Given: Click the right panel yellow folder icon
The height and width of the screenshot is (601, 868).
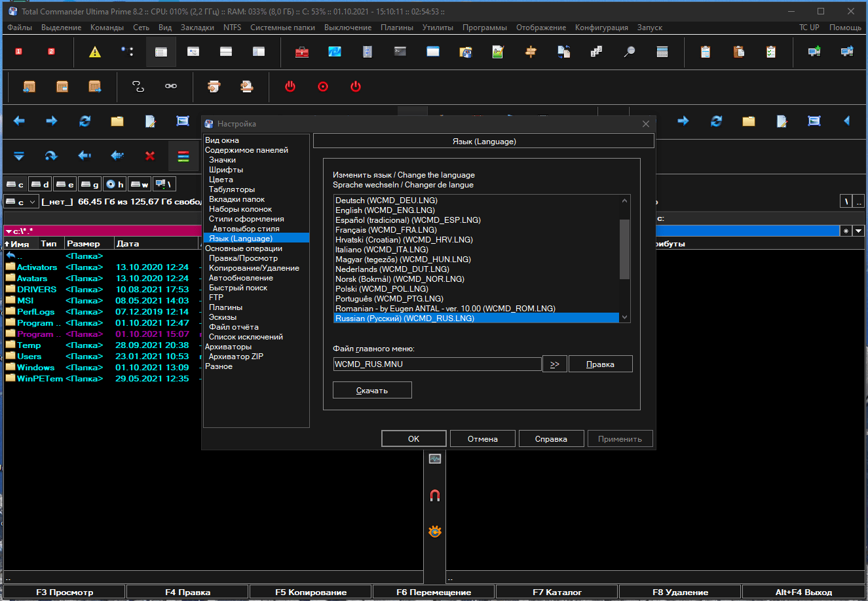Looking at the screenshot, I should 749,121.
